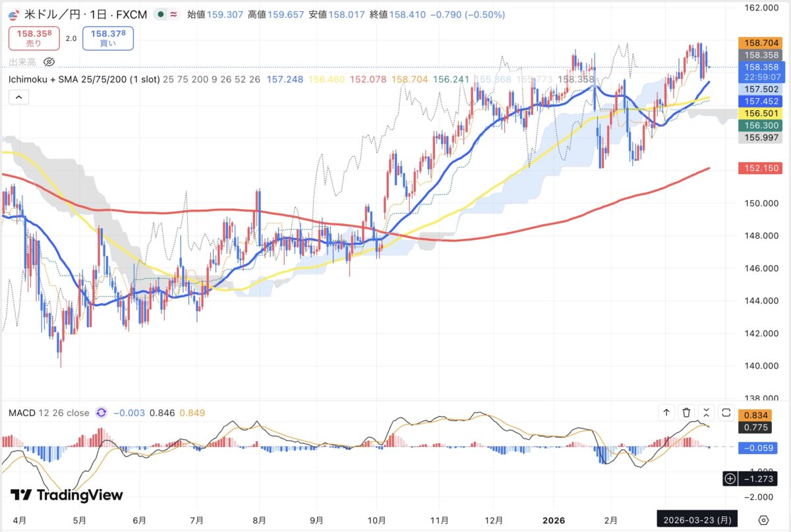Click the green market status dot
Screen dimensions: 791x532
(x=161, y=14)
